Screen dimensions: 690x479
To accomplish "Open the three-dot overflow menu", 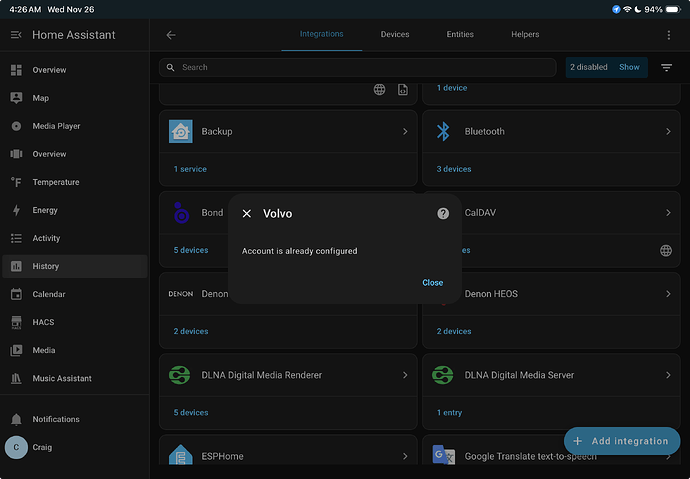I will pyautogui.click(x=669, y=35).
